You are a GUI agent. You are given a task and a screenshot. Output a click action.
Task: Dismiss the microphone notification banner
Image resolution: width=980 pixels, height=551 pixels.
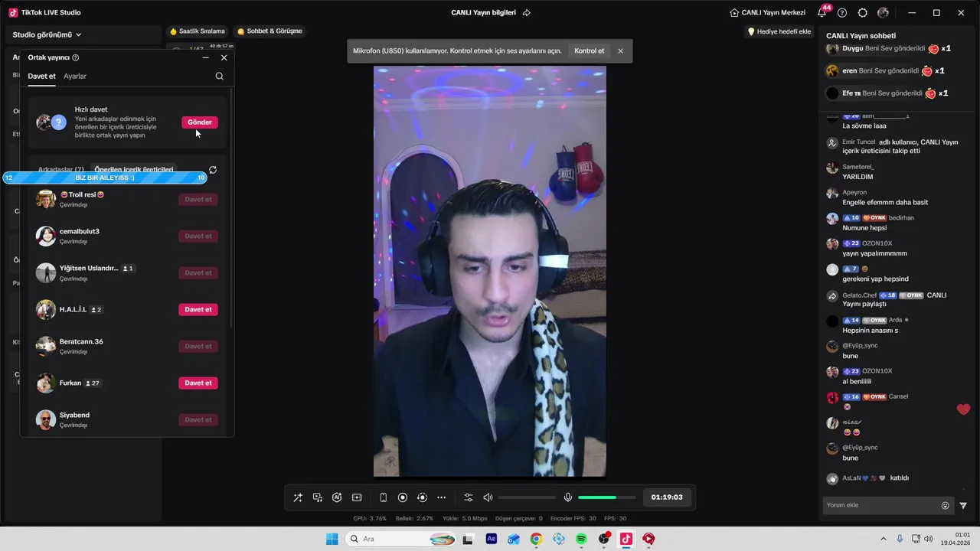point(620,51)
